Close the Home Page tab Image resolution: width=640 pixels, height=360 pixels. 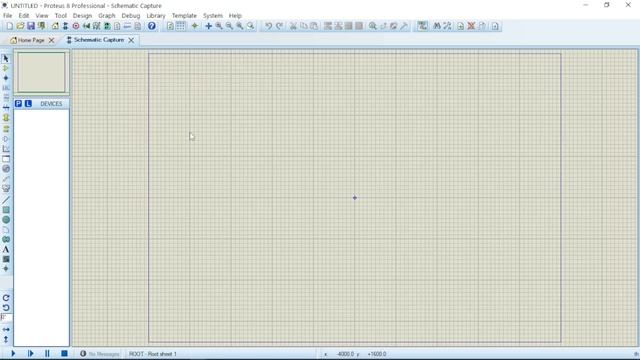tap(51, 40)
